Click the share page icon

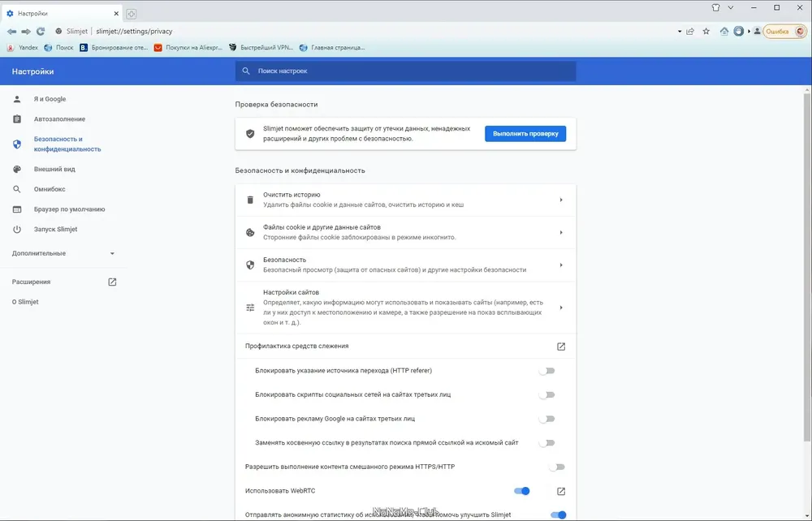[x=690, y=32]
